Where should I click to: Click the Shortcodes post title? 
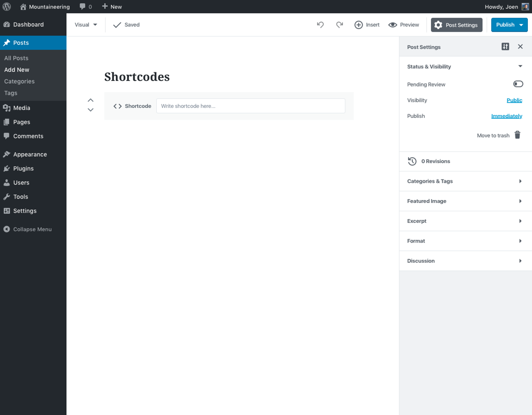[x=137, y=77]
